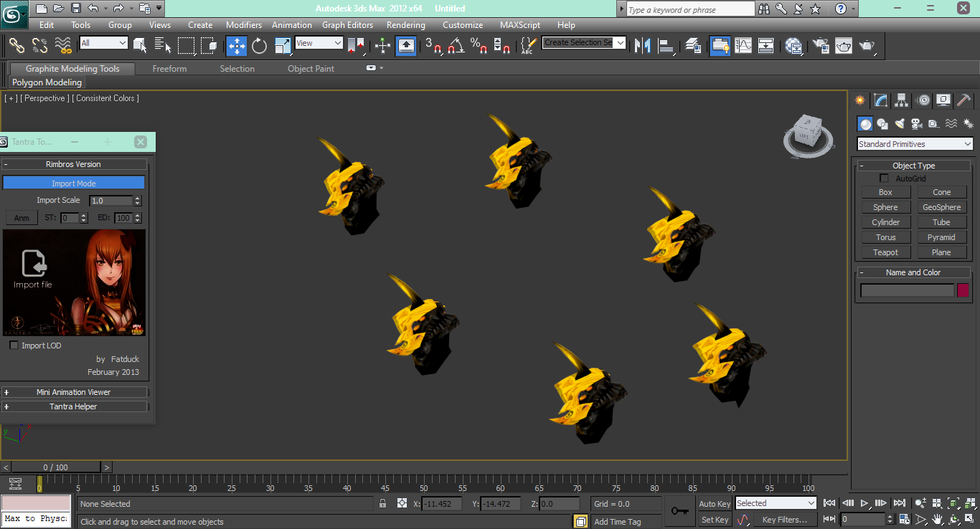Viewport: 980px width, 529px height.
Task: Open Rendered Frame Window
Action: tap(844, 45)
